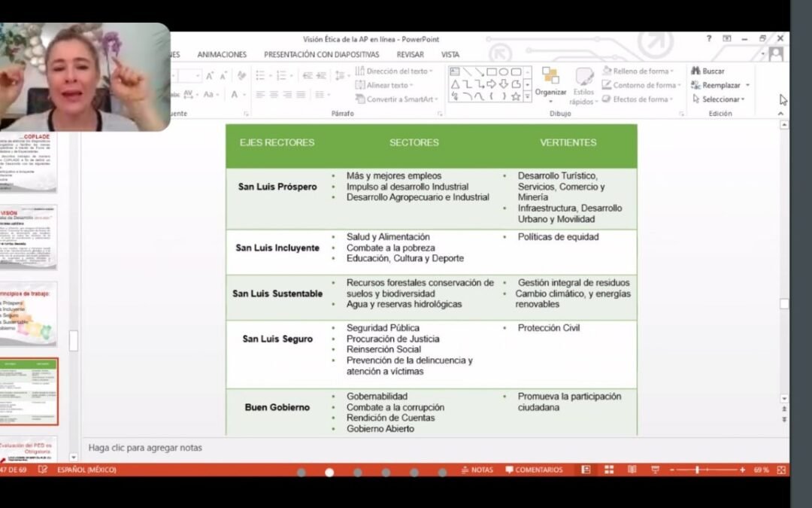This screenshot has width=812, height=508.
Task: Open PRESENTACIÓN CON DIAPOSITIVAS tab
Action: [x=322, y=54]
